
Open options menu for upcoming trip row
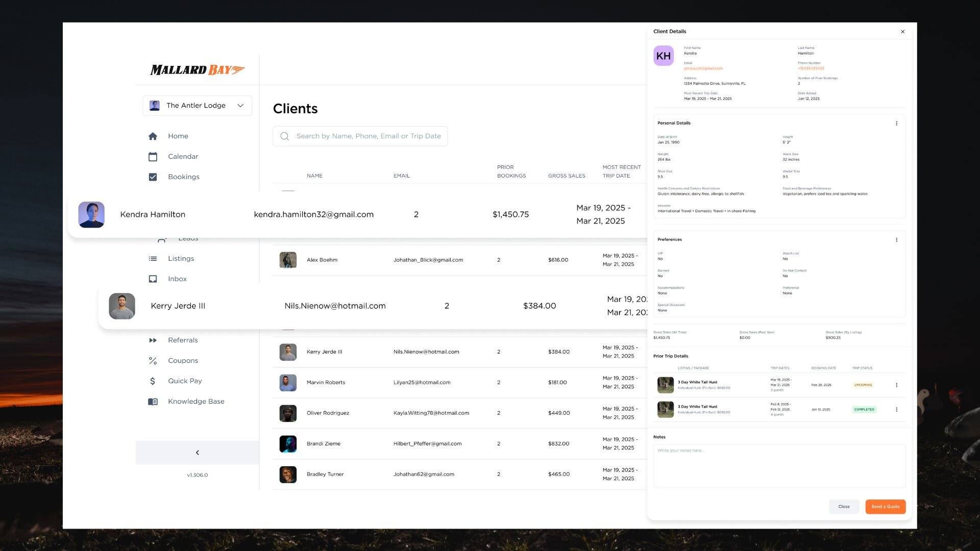pos(896,385)
